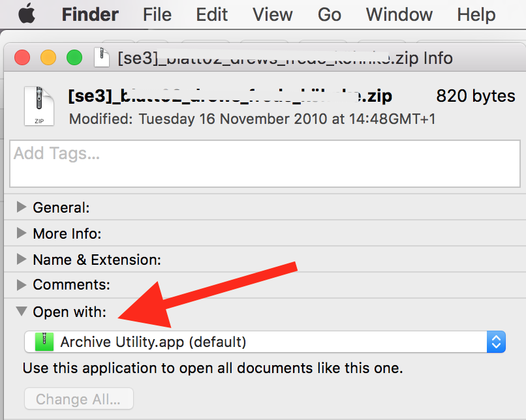Viewport: 526px width, 420px height.
Task: Open the View menu
Action: 272,14
